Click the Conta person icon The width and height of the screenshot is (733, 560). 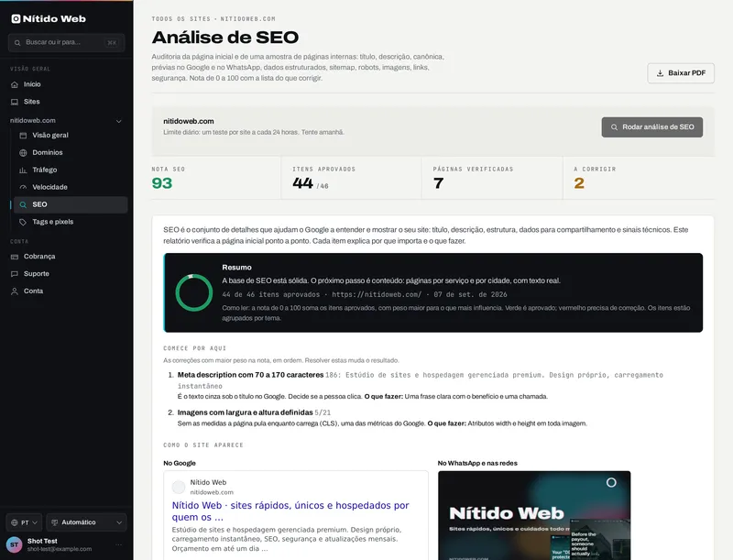click(15, 291)
